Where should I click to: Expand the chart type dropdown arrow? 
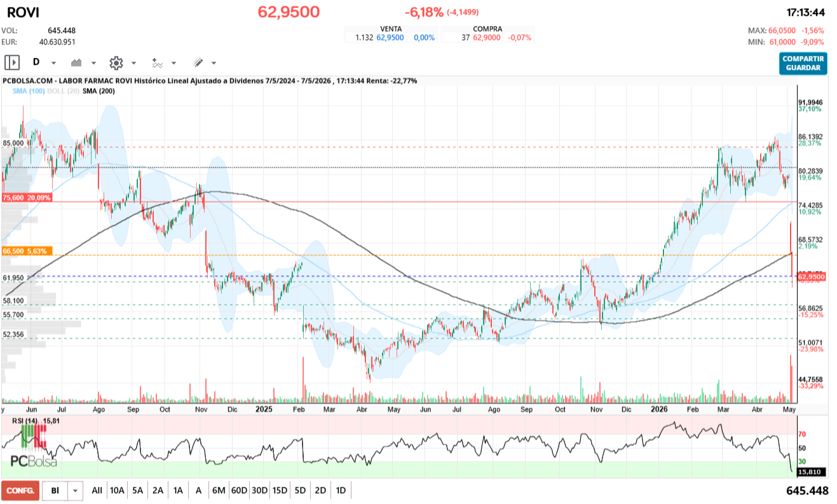[x=94, y=63]
